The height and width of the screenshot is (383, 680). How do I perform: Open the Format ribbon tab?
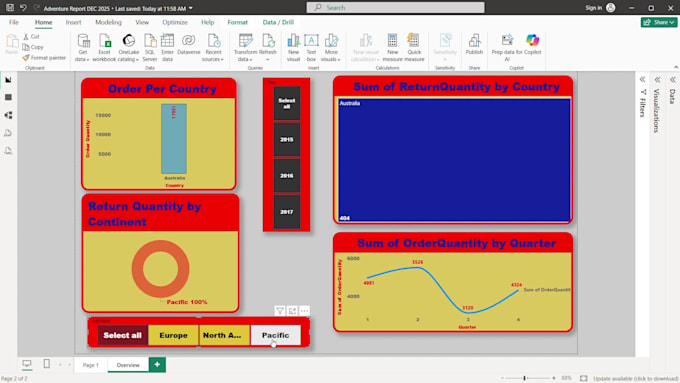tap(238, 22)
